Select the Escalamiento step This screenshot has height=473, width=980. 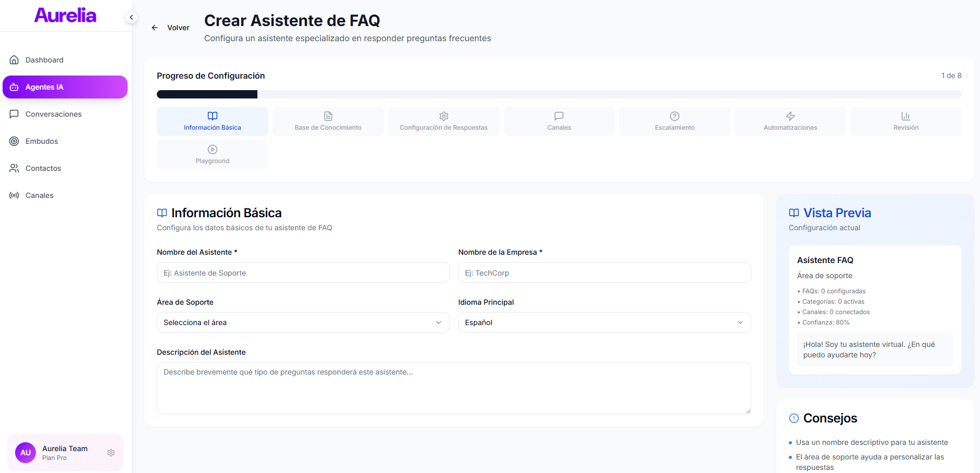pos(674,121)
